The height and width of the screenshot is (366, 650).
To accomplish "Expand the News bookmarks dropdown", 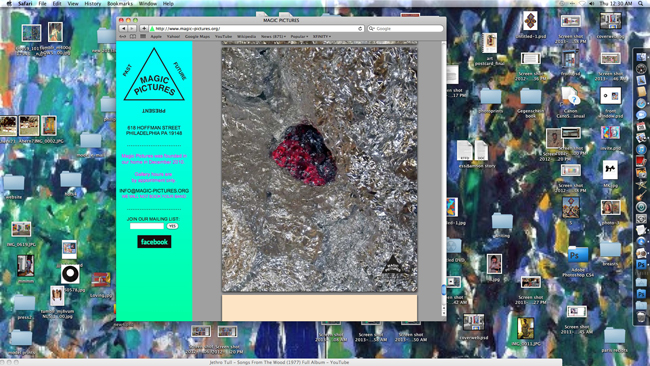I will [273, 36].
